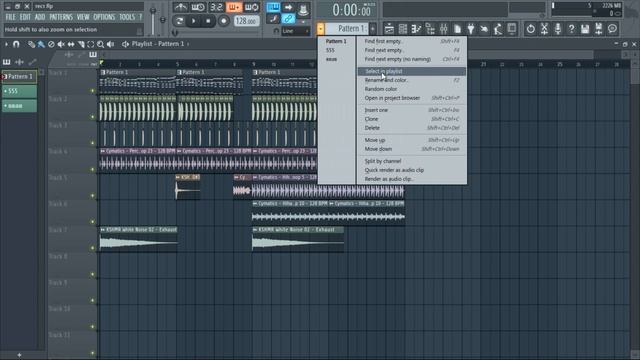Screen dimensions: 640x360
Task: Select Pattern 1 in the picker panel
Action: point(19,76)
